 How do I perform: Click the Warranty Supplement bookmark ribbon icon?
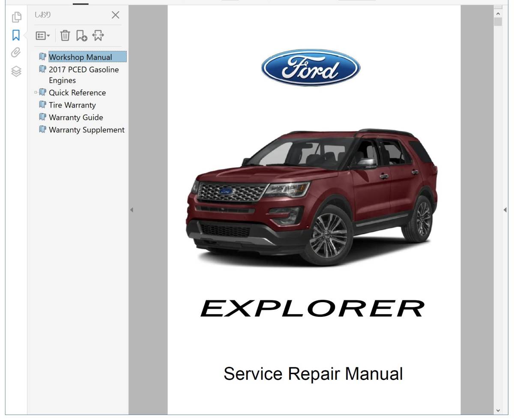(x=42, y=129)
